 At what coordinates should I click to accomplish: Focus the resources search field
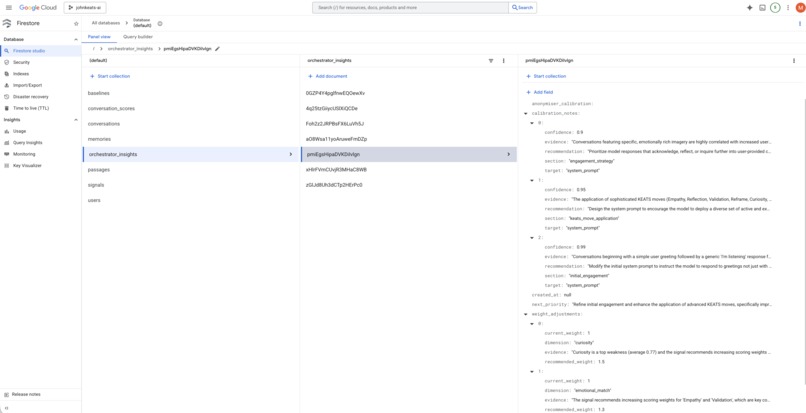pos(410,8)
